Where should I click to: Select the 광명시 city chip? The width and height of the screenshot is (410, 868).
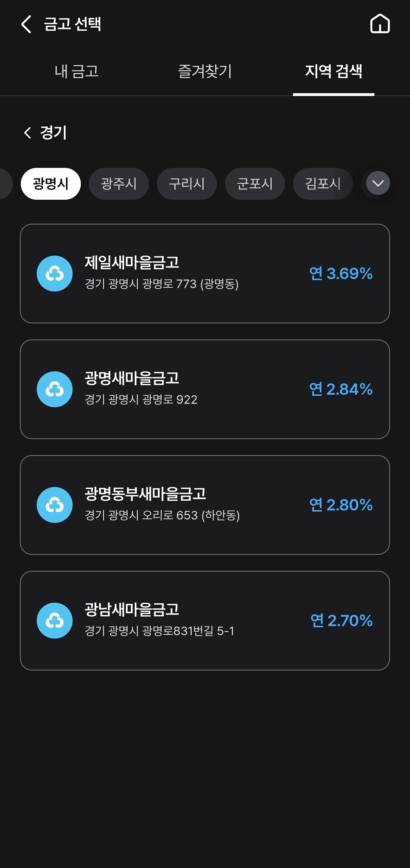tap(51, 184)
